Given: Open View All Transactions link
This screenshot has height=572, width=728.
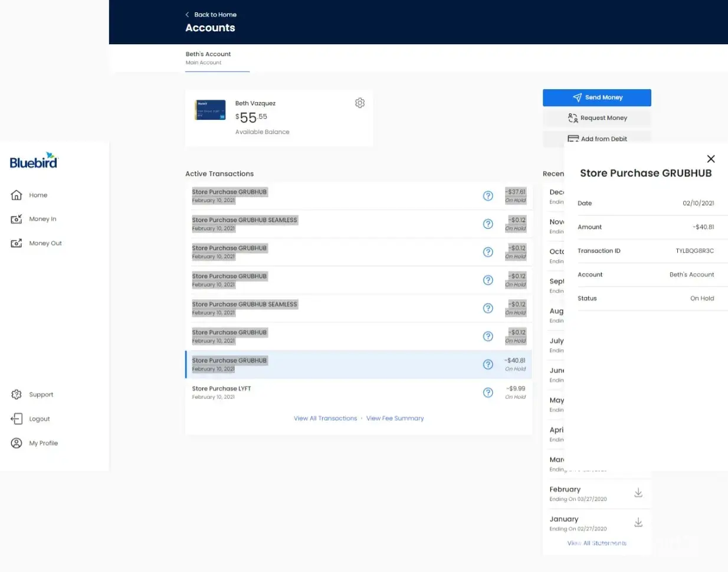Looking at the screenshot, I should (x=325, y=419).
